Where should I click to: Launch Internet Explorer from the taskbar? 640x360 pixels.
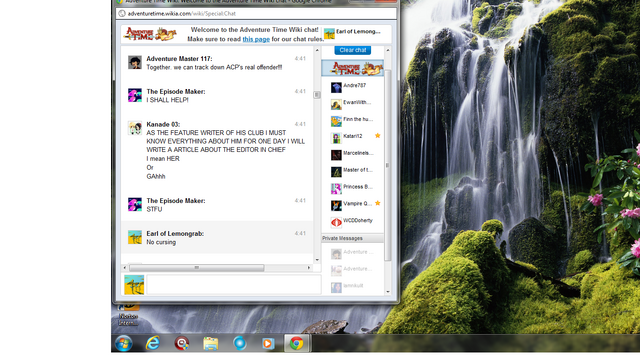153,343
